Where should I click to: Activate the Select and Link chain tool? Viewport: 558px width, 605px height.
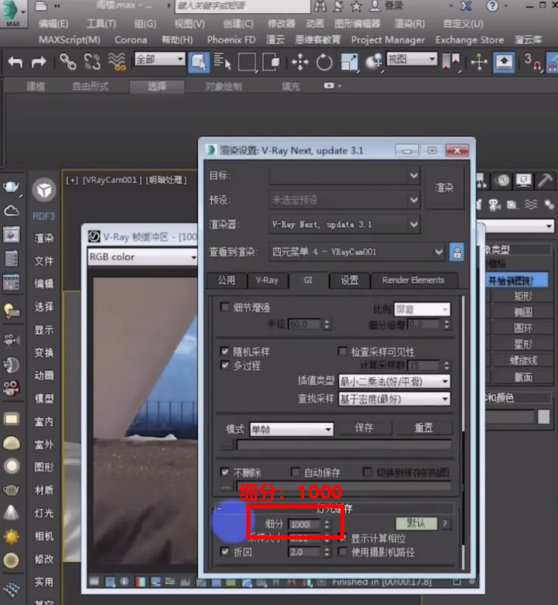[x=68, y=62]
